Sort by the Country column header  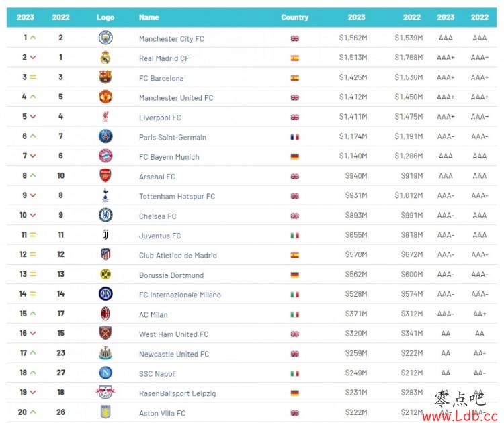[x=295, y=17]
